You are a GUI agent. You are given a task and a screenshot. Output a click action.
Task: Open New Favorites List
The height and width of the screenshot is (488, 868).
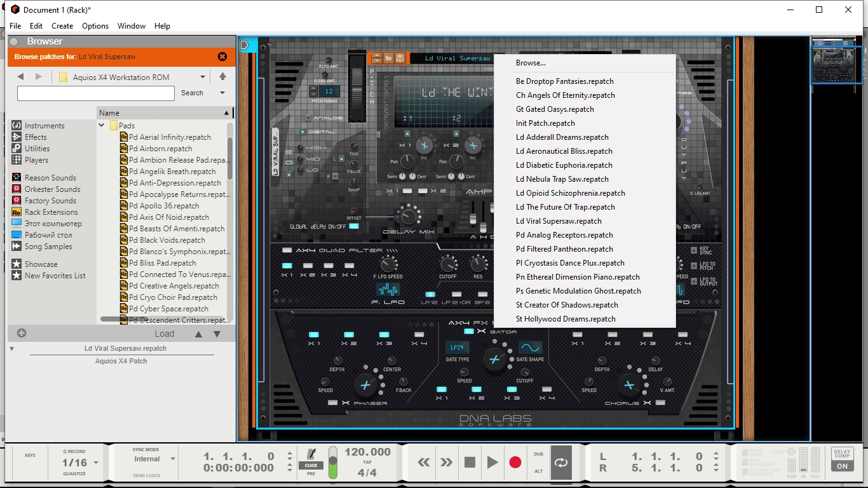coord(49,276)
